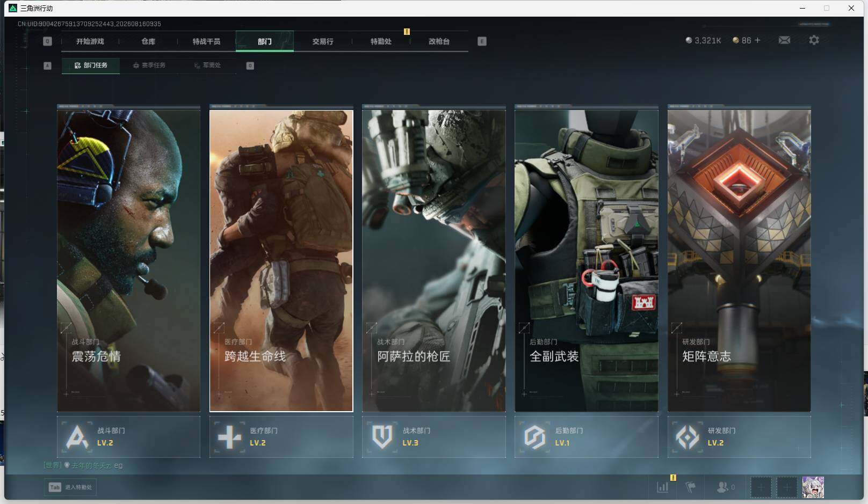Minimize the 三角洲行动 window

tap(802, 8)
